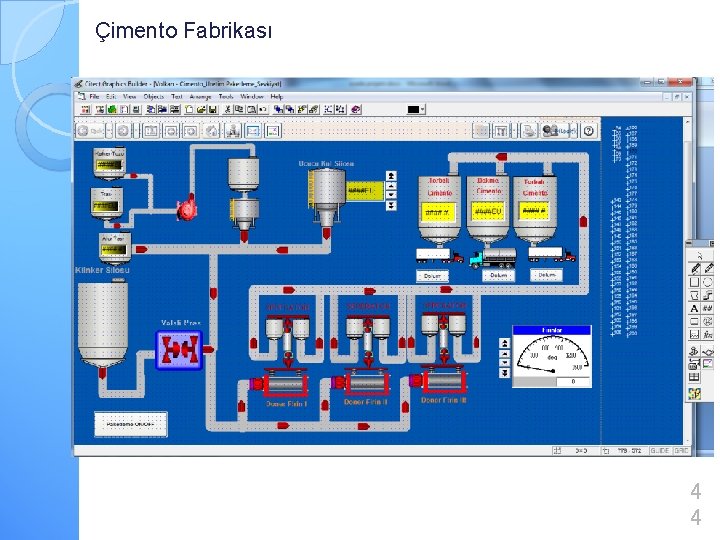Select the Button tool in toolbox
This screenshot has height=540, width=720.
tap(695, 322)
